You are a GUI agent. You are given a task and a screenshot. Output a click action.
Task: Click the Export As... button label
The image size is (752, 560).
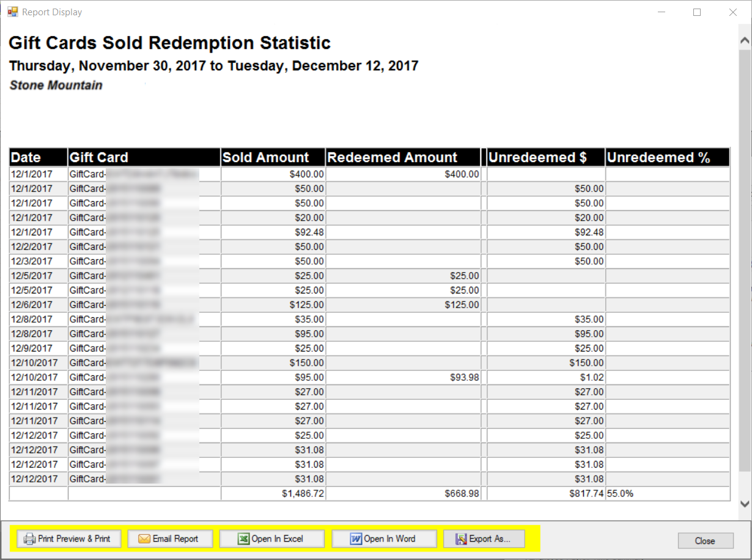(489, 539)
